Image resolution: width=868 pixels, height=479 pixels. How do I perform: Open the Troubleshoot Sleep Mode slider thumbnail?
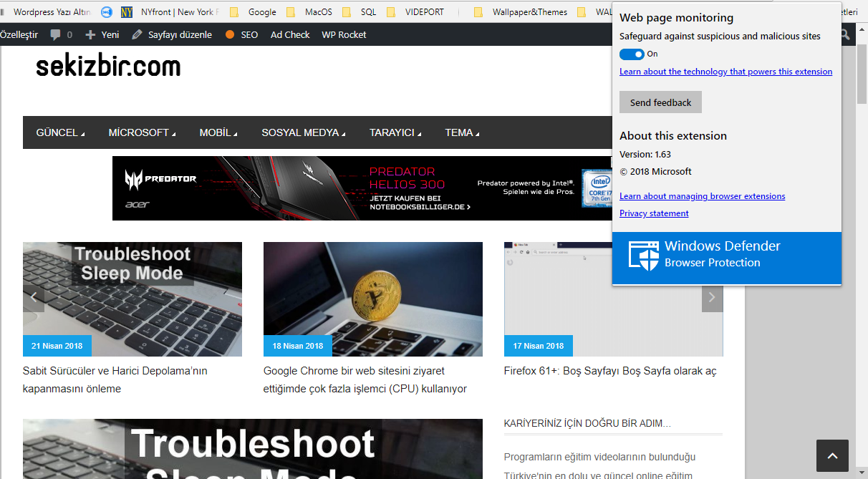coord(132,299)
